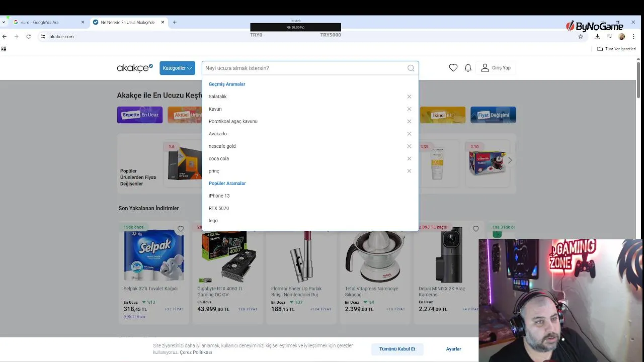
Task: Click Popüler Aramalar heading
Action: 227,184
